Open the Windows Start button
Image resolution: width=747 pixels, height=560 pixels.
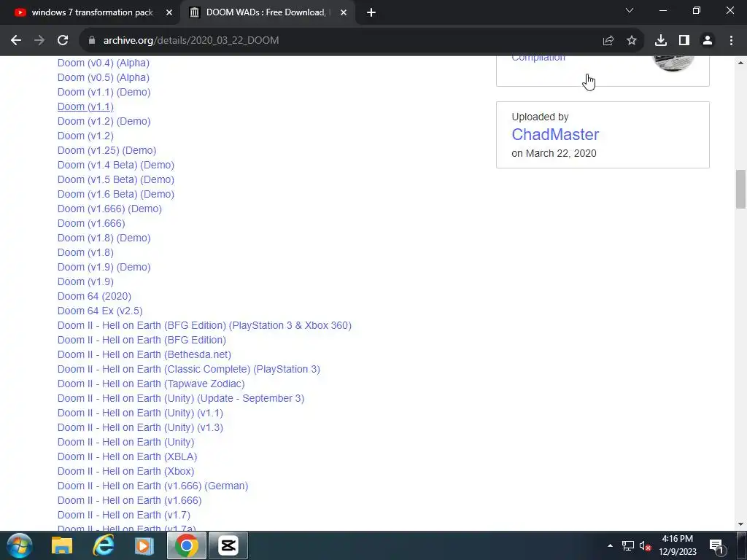[20, 545]
